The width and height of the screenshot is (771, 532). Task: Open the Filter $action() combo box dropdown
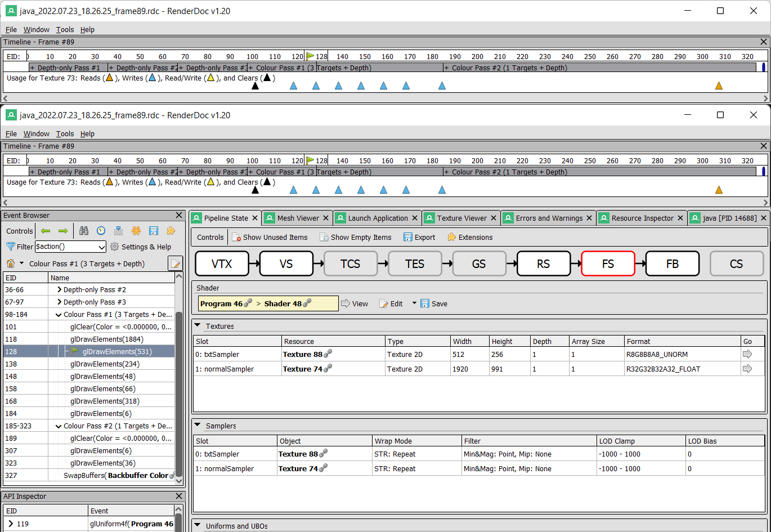[101, 247]
